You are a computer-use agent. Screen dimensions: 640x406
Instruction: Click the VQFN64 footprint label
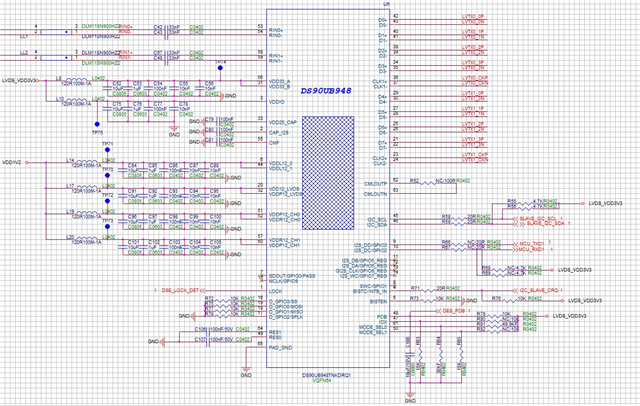(321, 379)
